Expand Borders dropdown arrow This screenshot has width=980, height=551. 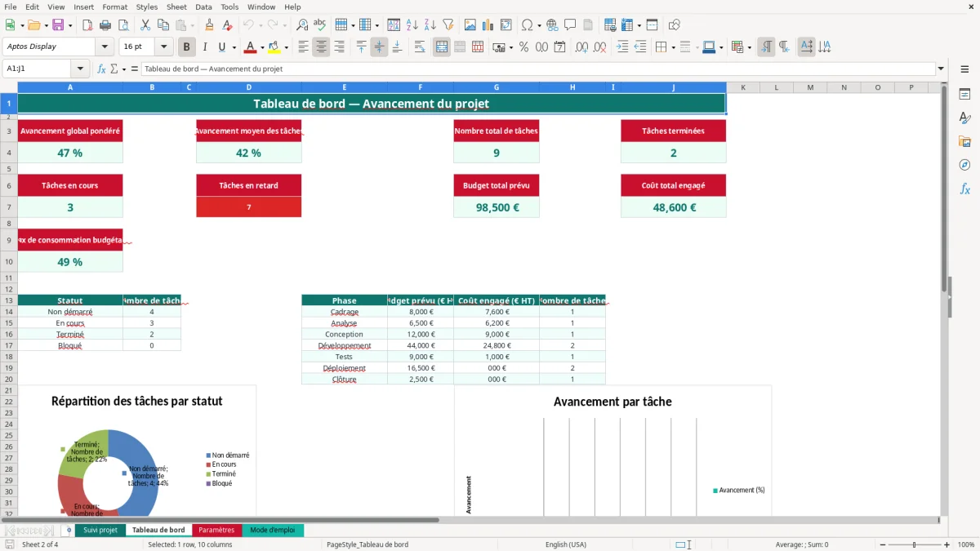pyautogui.click(x=673, y=47)
